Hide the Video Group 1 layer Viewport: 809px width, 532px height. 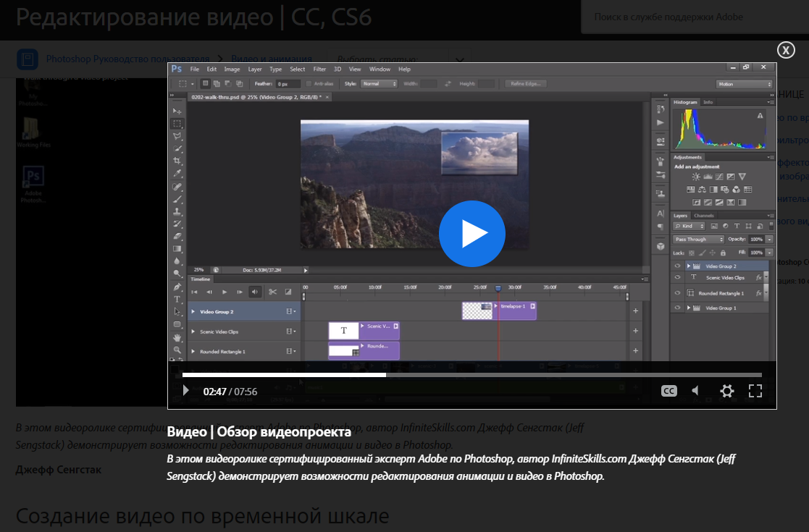click(677, 308)
